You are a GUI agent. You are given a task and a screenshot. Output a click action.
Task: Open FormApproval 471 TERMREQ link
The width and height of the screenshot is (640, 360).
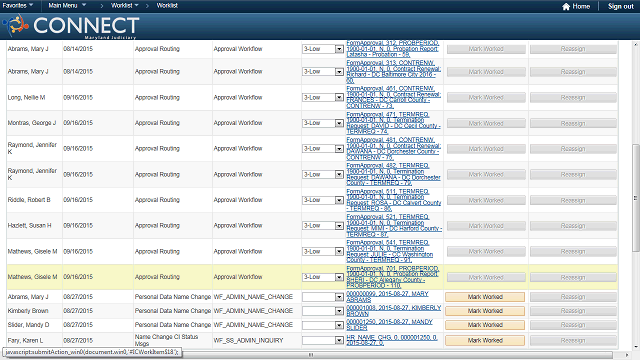tap(393, 123)
